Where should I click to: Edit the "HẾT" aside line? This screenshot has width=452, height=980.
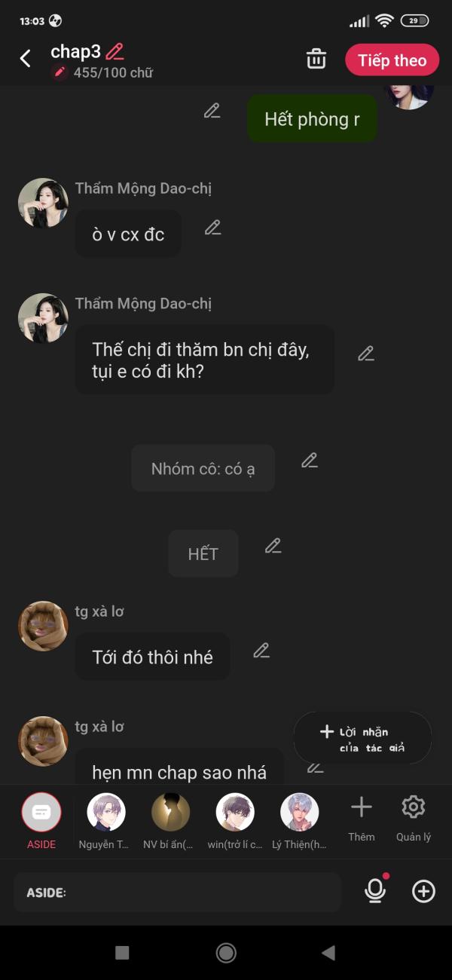(x=273, y=547)
